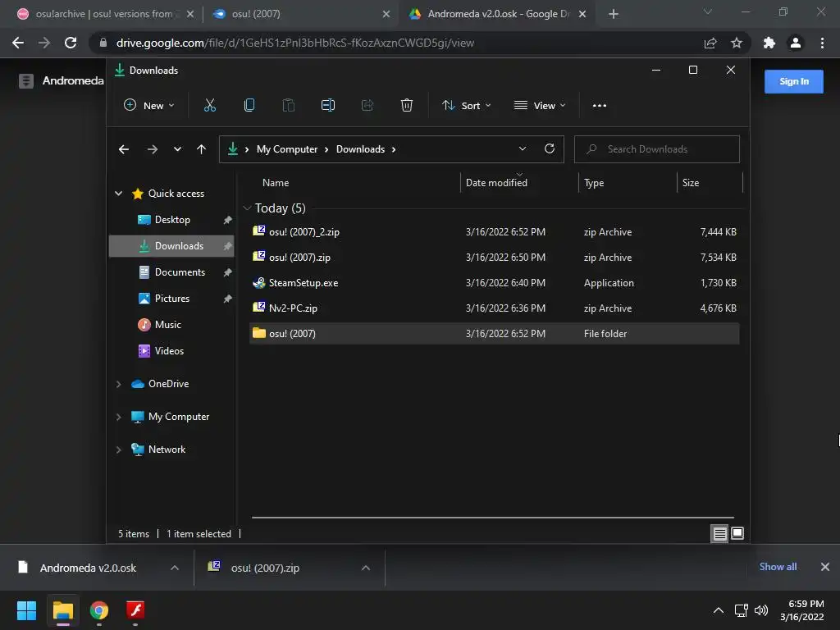
Task: Collapse the Today (5) group
Action: tap(247, 208)
